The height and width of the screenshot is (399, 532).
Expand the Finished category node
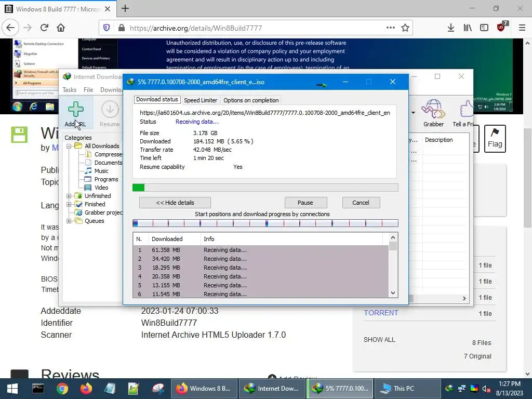click(x=69, y=204)
